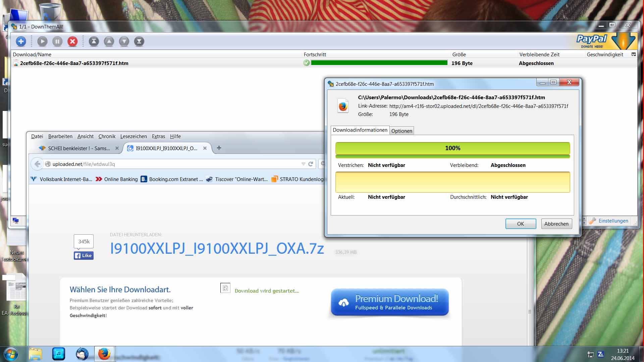Cancel download with the red X icon
Viewport: 644px width, 362px height.
coord(72,41)
